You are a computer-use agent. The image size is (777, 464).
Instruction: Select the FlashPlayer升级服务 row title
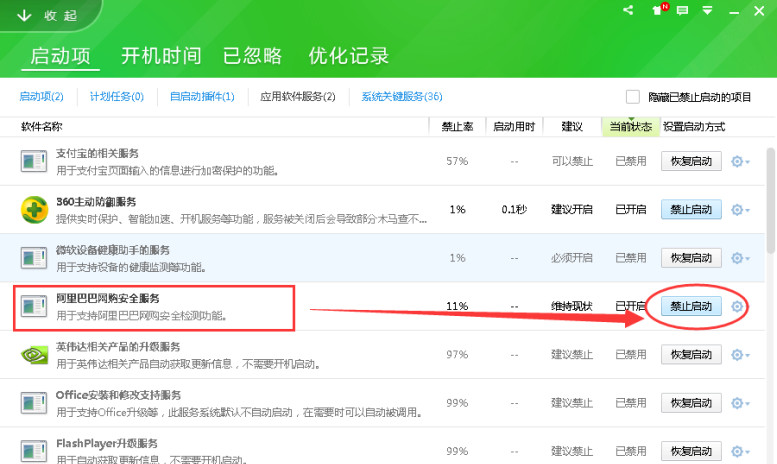tap(107, 443)
